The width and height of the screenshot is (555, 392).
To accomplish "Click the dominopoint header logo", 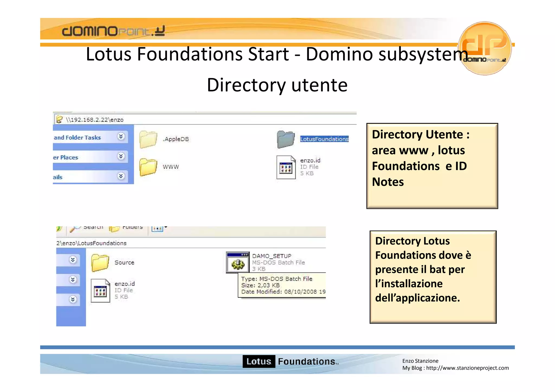I will [113, 31].
